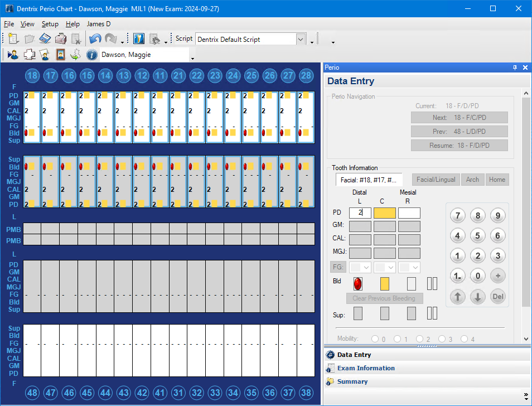The height and width of the screenshot is (406, 532).
Task: Select tooth number 21 on the chart
Action: [x=178, y=76]
